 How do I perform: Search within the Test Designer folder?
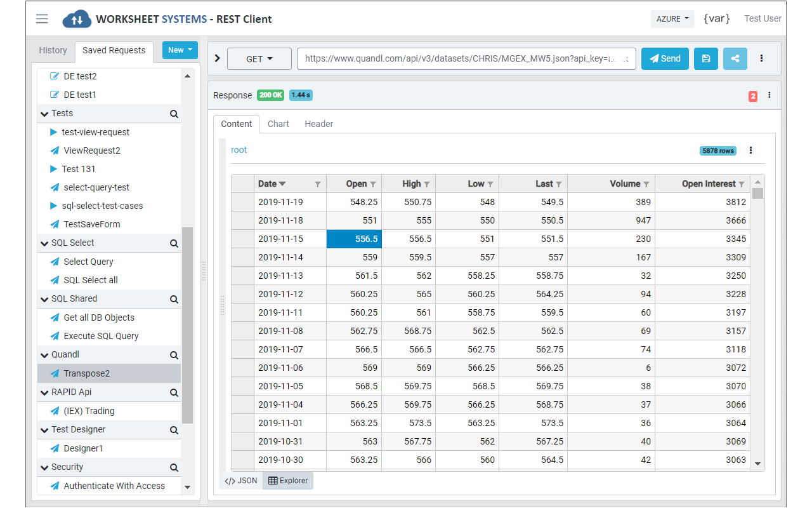[x=174, y=431]
